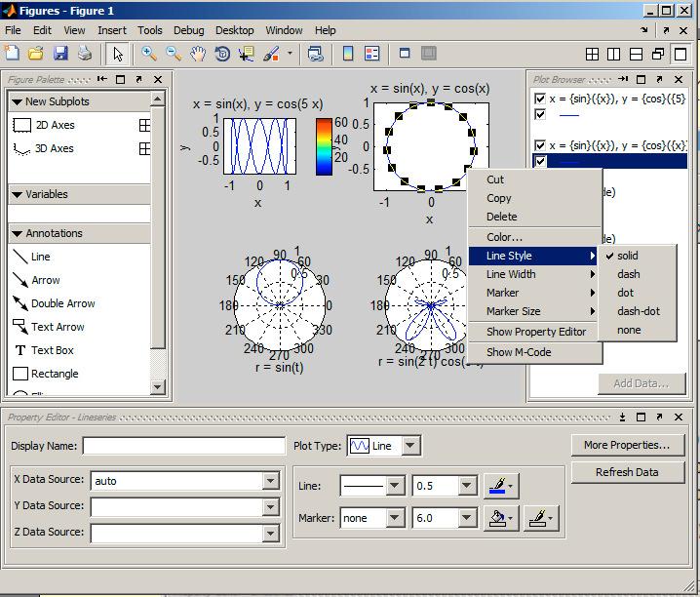The image size is (700, 597).
Task: Minimize the Property Editor panel
Action: (622, 418)
